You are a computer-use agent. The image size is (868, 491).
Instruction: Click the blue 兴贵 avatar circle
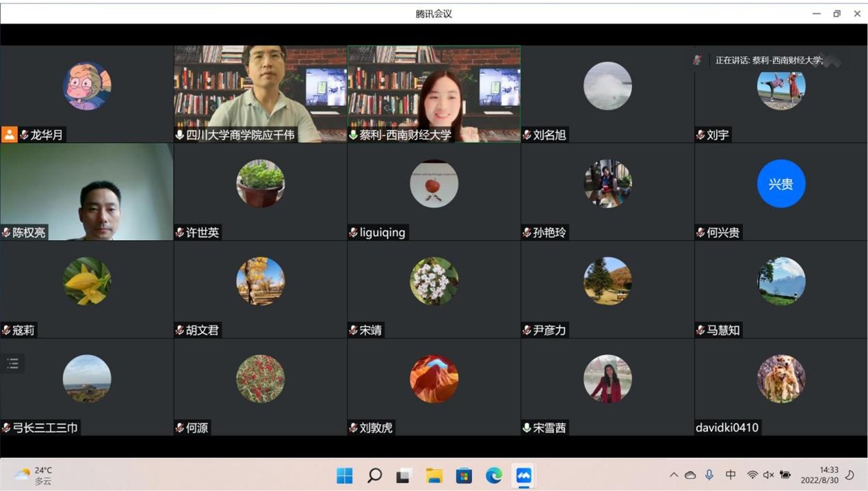click(x=780, y=184)
